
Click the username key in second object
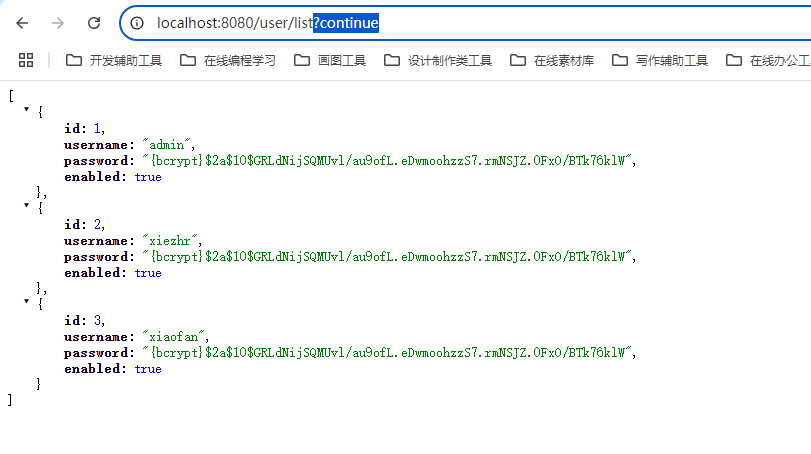[x=96, y=241]
